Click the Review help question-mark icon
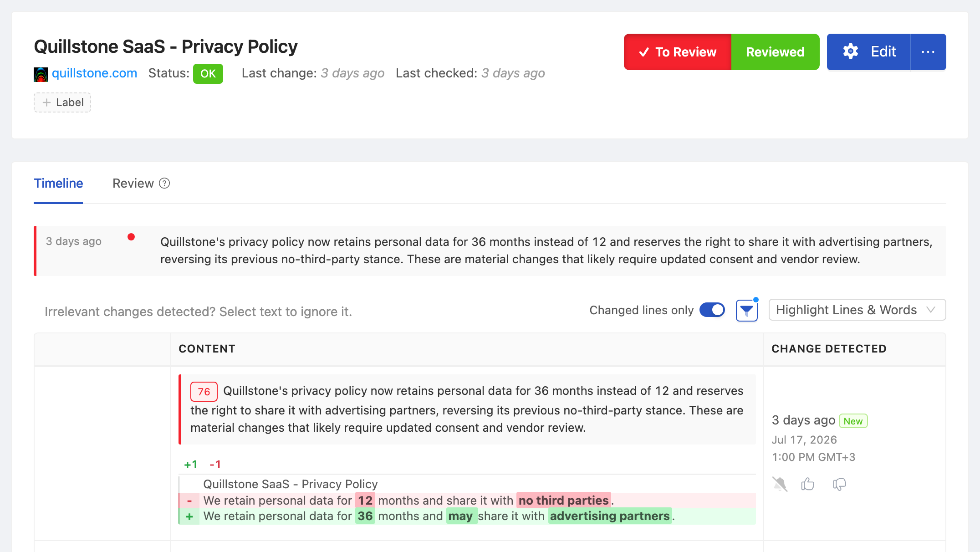 (x=164, y=183)
